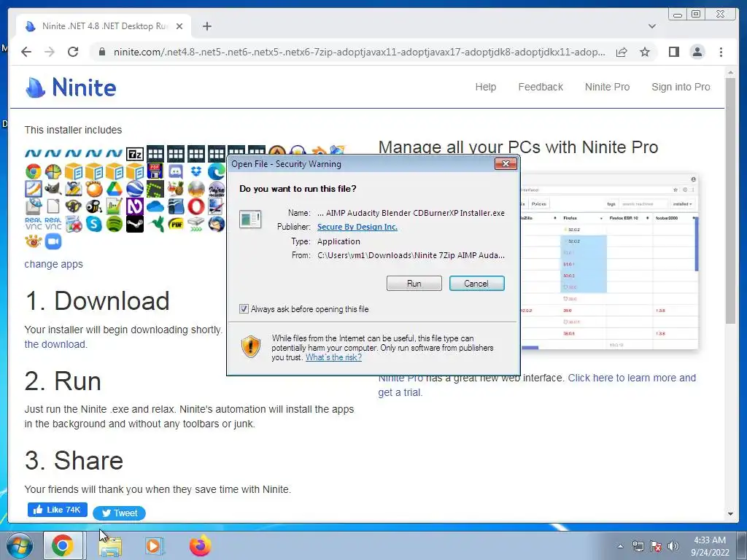Viewport: 747px width, 560px height.
Task: Click the HandBrake pineapple icon
Action: pyautogui.click(x=176, y=189)
